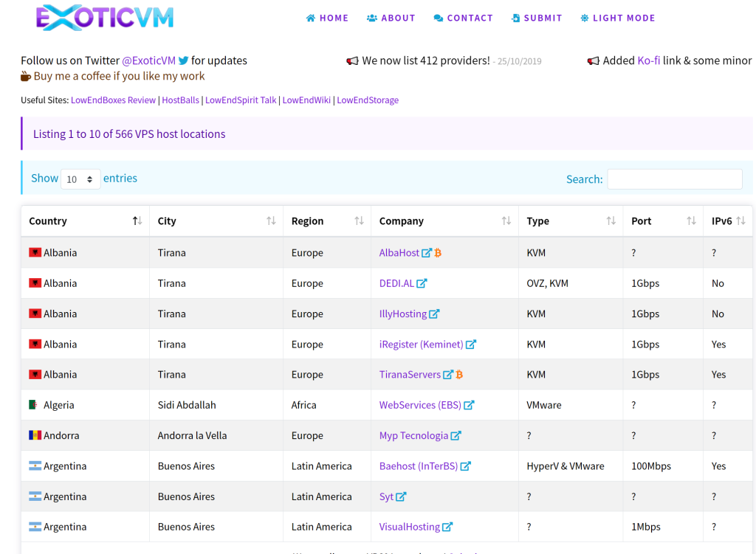
Task: Open the Ko-fi link
Action: coord(648,60)
